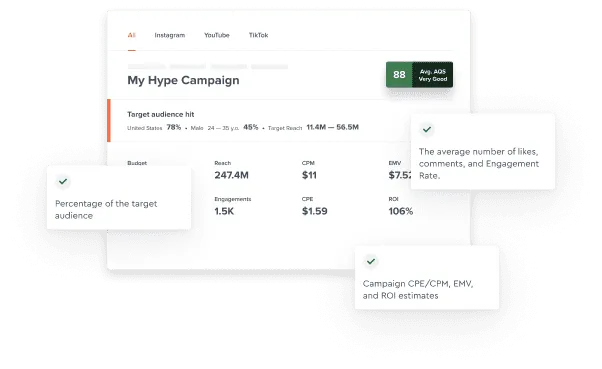
Task: Click checkmark icon above Campaign CPE/CPM text
Action: tap(371, 261)
